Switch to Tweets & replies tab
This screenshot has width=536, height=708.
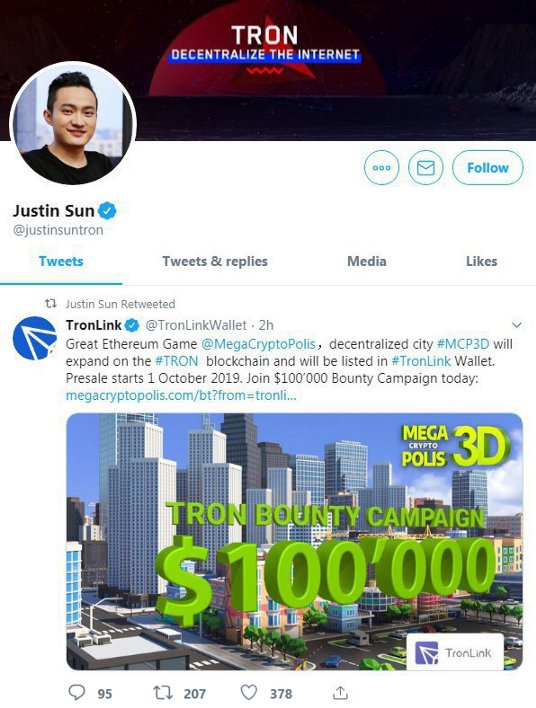(x=215, y=261)
